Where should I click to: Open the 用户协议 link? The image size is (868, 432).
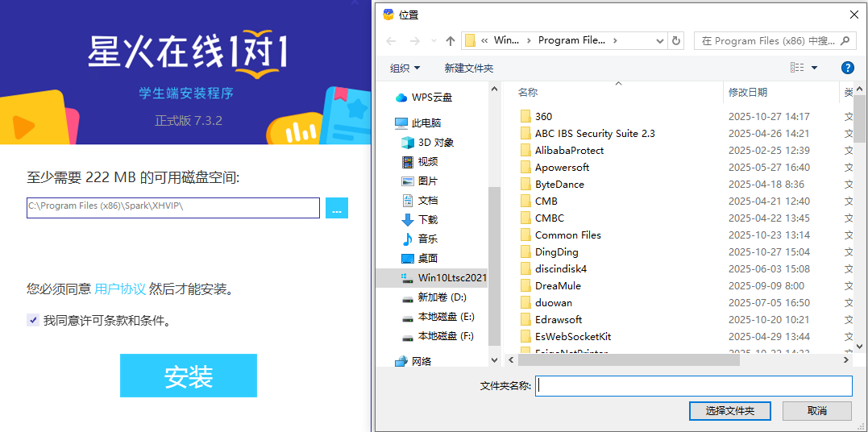pyautogui.click(x=120, y=289)
